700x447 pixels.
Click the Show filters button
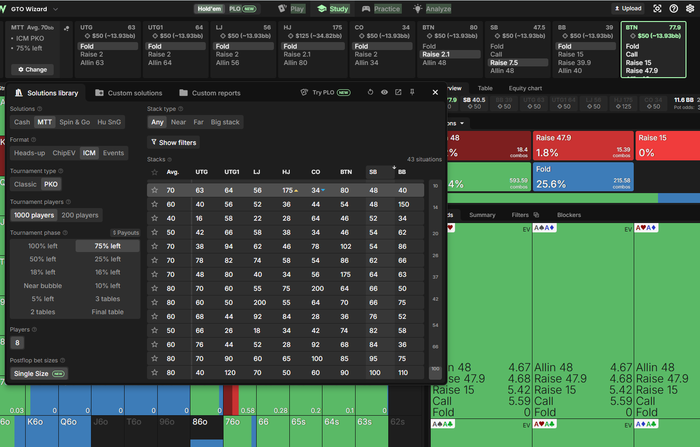click(174, 142)
